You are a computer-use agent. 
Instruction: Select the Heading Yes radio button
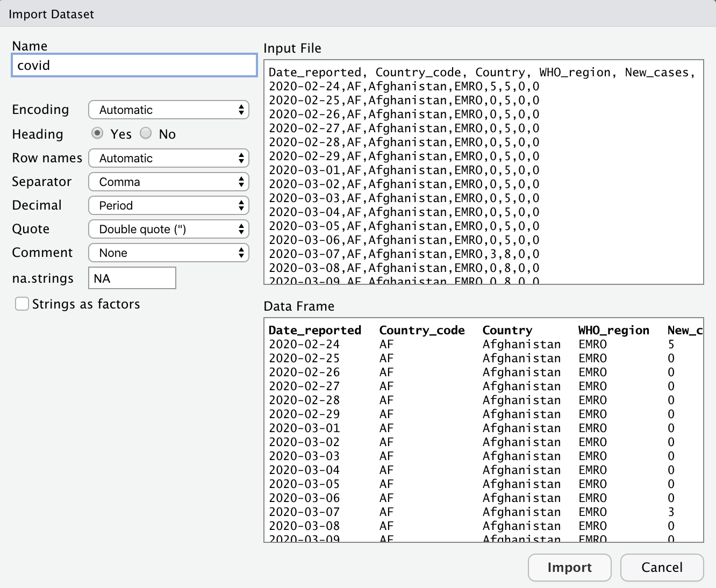pos(97,133)
